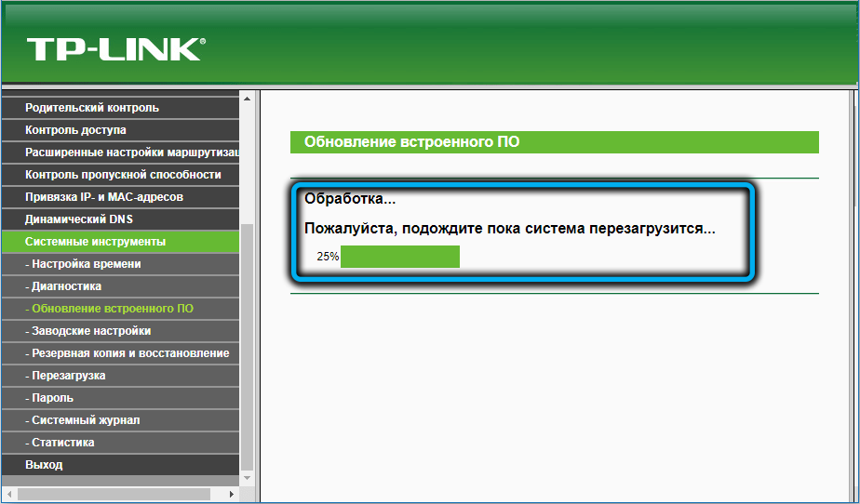Click sidebar scroll up arrow
860x504 pixels.
click(247, 99)
